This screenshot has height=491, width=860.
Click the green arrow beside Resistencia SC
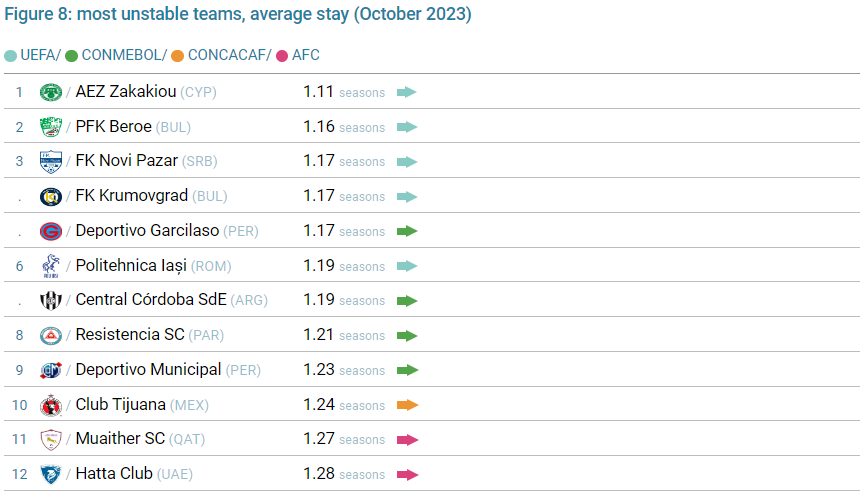tap(406, 336)
